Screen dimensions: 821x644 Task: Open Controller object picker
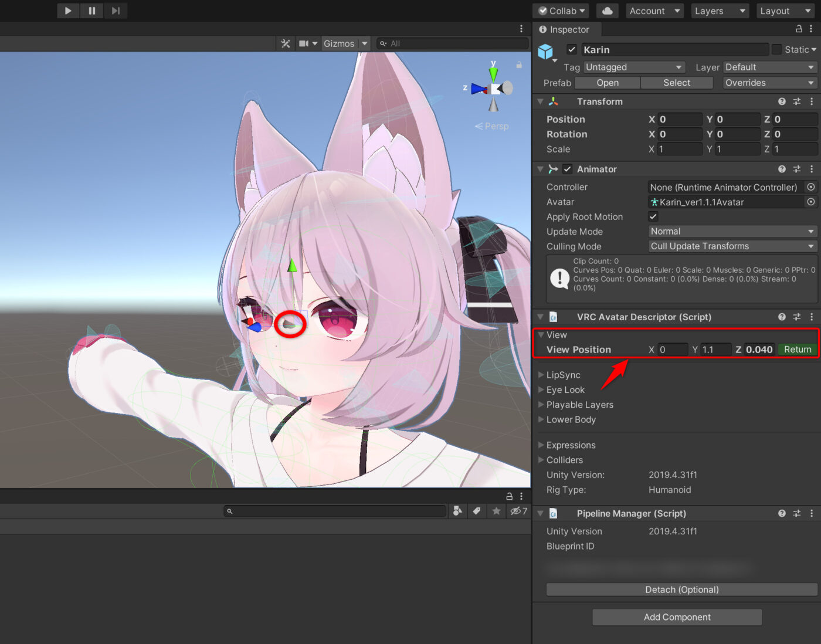click(x=811, y=187)
